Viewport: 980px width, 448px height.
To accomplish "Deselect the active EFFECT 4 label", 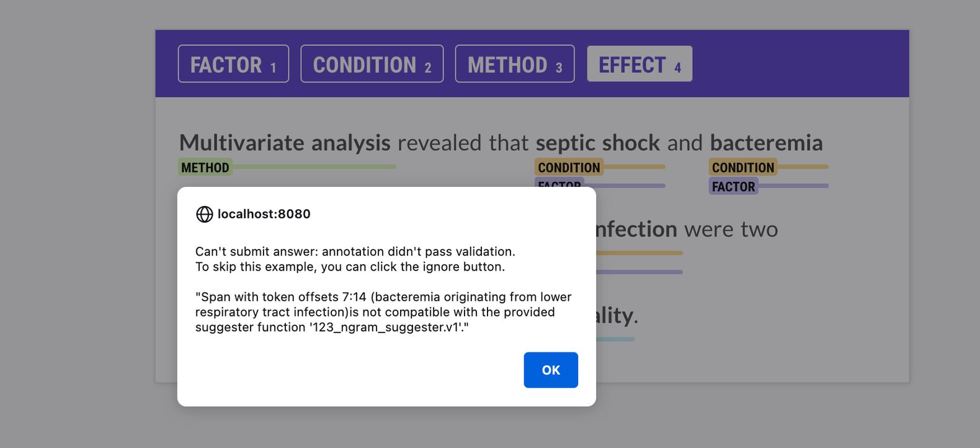I will point(639,63).
